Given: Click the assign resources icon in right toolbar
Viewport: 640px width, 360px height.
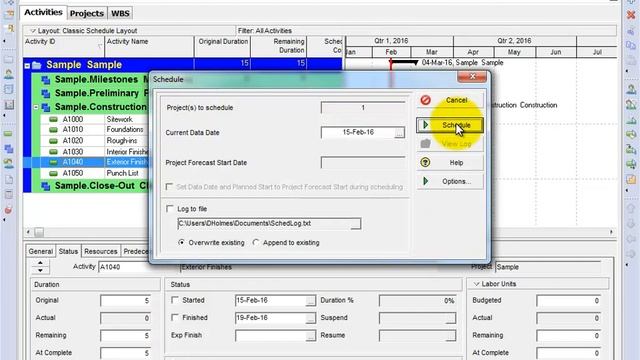Looking at the screenshot, I should pos(631,89).
